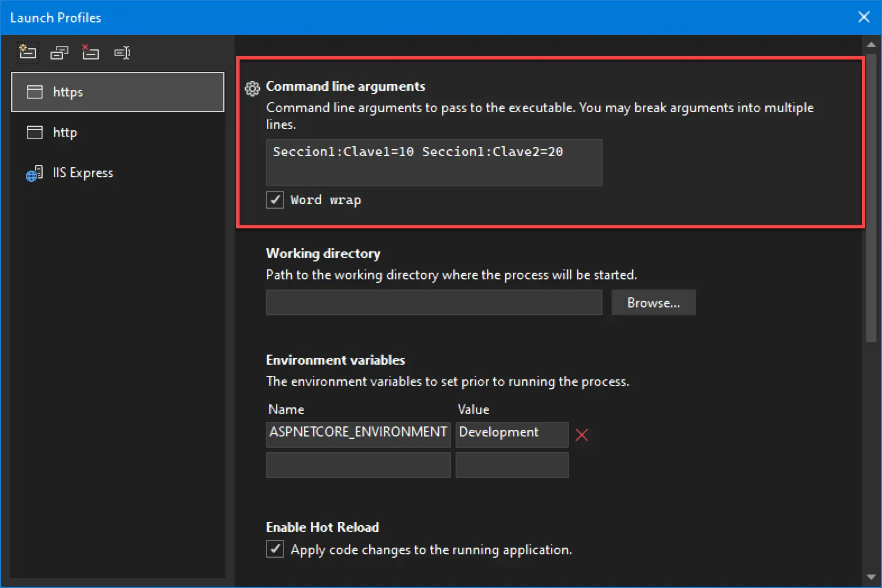This screenshot has width=882, height=588.
Task: Click the empty environment variable name field
Action: pyautogui.click(x=358, y=465)
